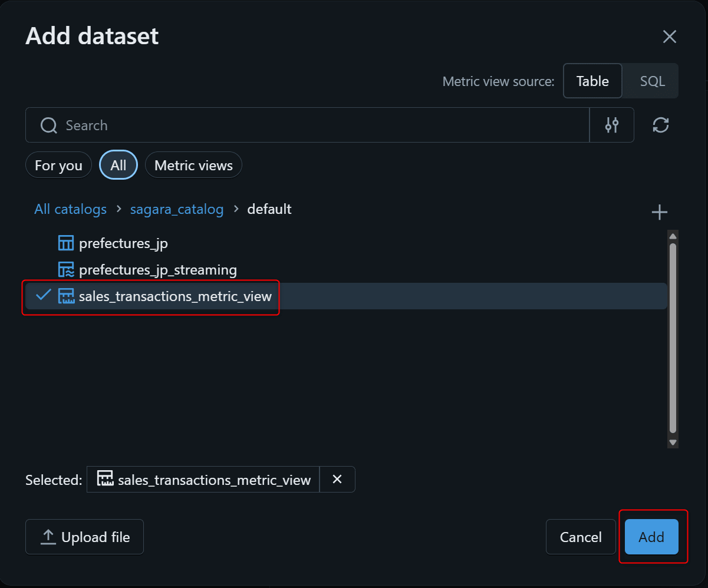Navigate to All catalogs breadcrumb

(x=70, y=209)
